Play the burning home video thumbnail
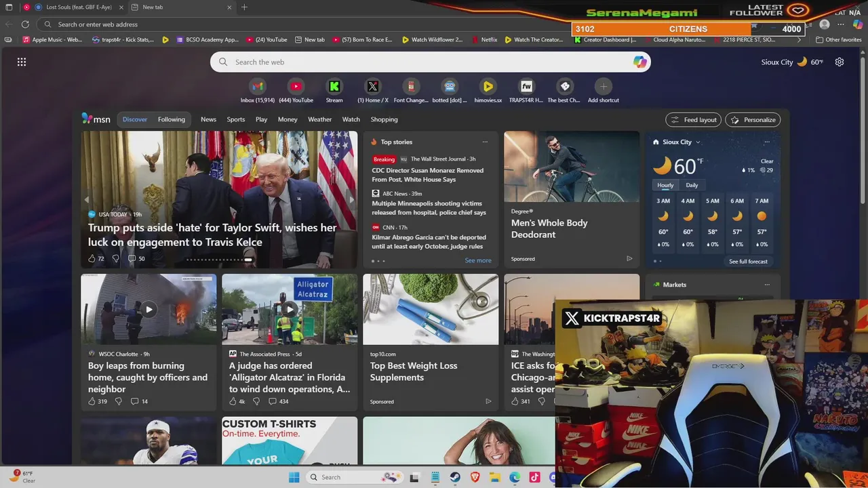Screen dimensions: 868x488 (x=149, y=309)
